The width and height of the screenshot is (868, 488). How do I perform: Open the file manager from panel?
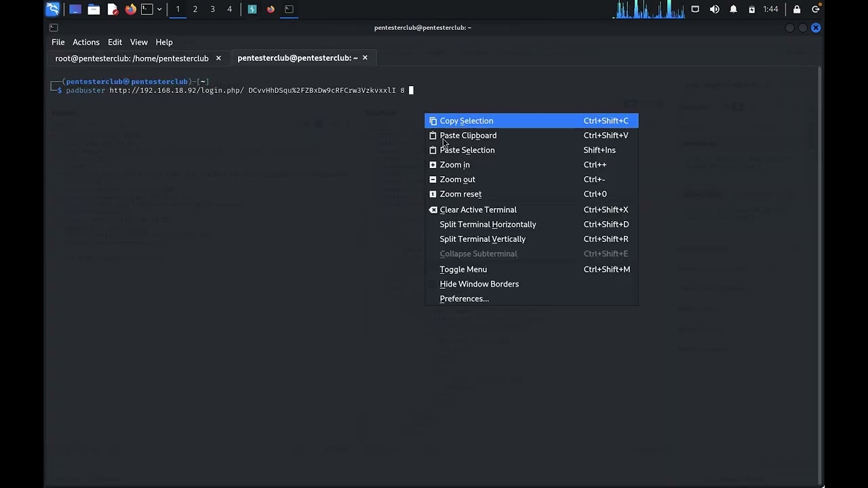click(94, 9)
